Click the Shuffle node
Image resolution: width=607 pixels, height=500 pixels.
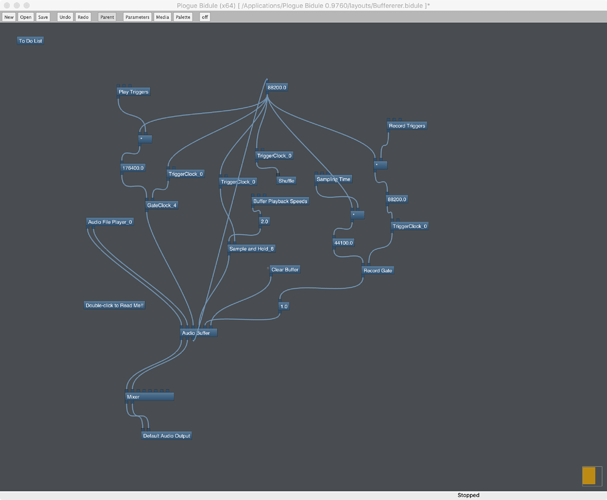tap(286, 181)
